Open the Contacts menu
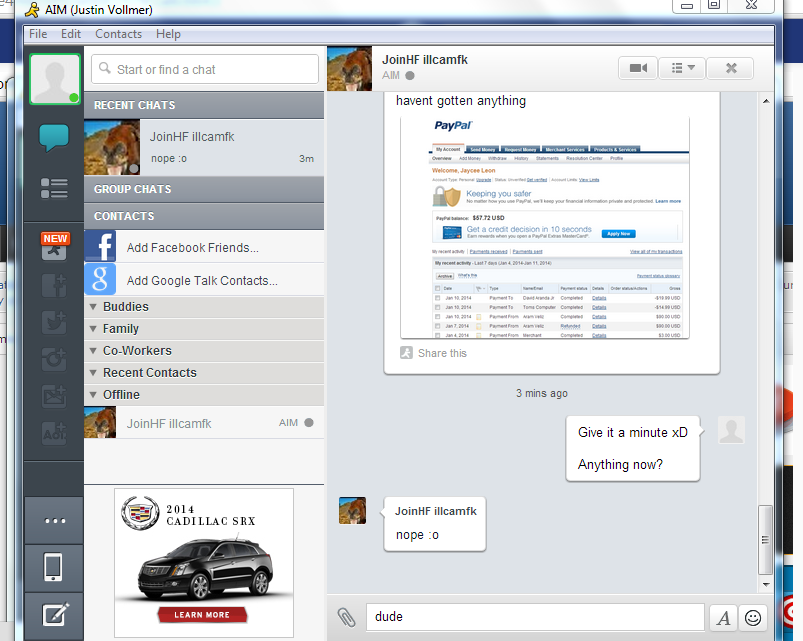The height and width of the screenshot is (641, 803). 118,34
